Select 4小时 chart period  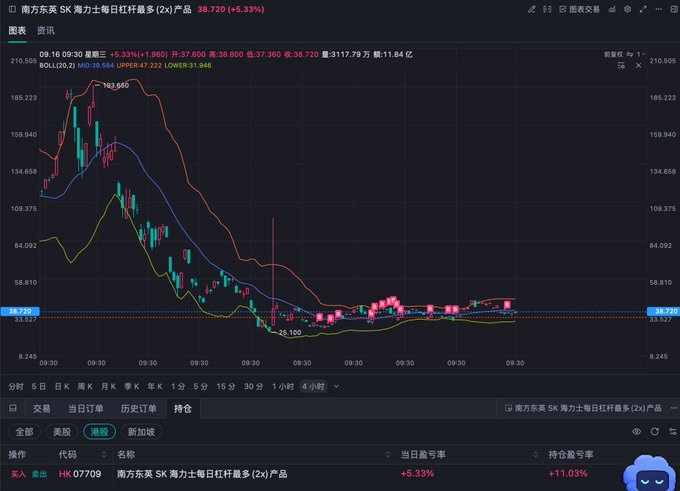coord(313,386)
